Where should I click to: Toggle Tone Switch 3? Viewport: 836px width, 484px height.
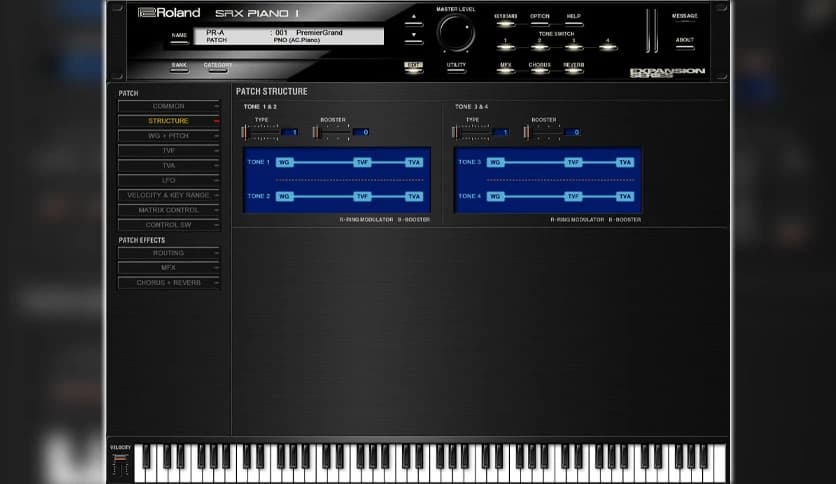click(x=574, y=45)
